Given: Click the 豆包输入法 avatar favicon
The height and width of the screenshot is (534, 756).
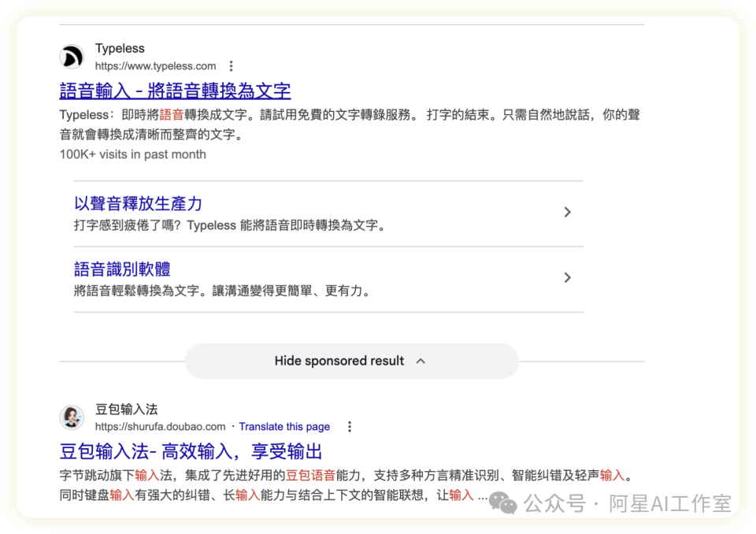Looking at the screenshot, I should pos(72,417).
